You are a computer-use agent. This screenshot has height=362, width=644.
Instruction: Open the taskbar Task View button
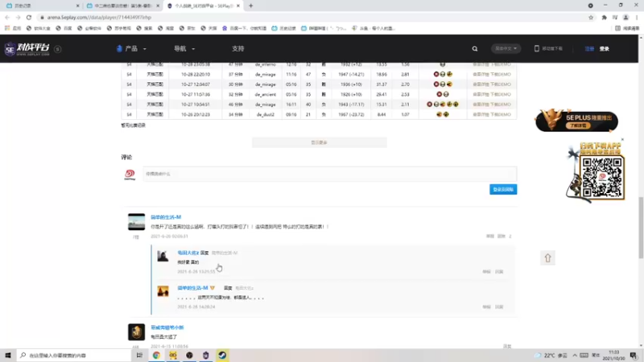(139, 356)
